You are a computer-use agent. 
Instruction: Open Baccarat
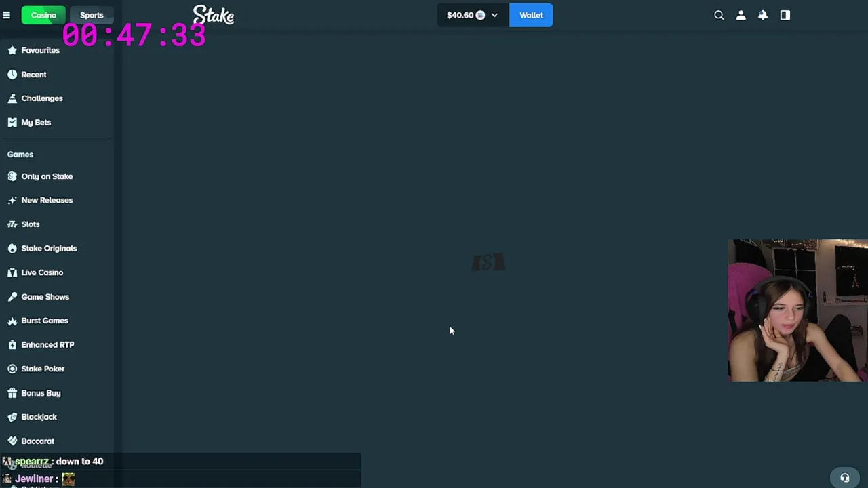coord(37,441)
